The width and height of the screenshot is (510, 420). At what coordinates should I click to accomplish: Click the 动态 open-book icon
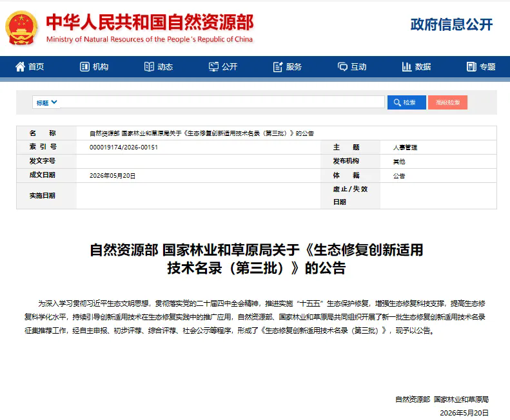pyautogui.click(x=149, y=66)
